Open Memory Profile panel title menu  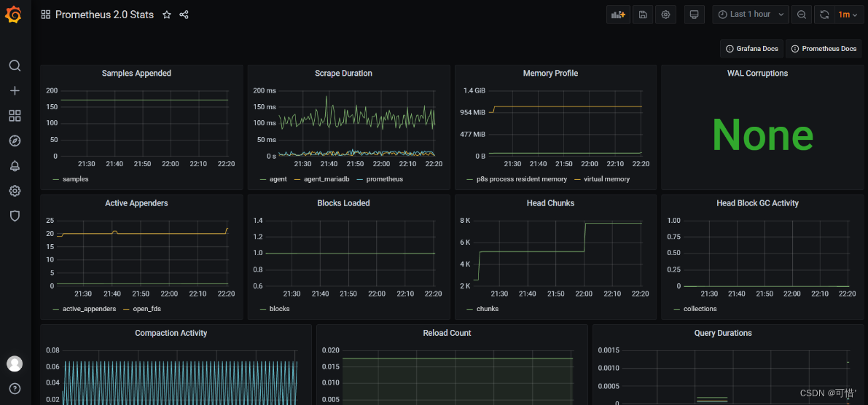[x=550, y=73]
